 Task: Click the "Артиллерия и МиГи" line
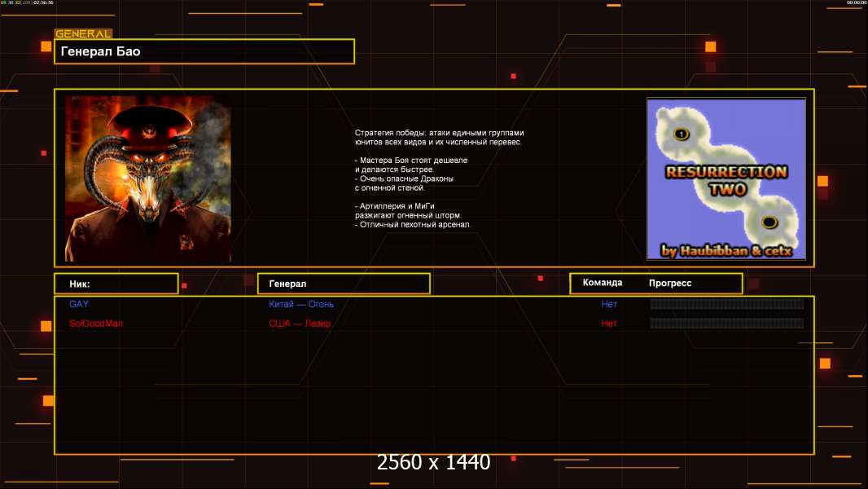(395, 206)
